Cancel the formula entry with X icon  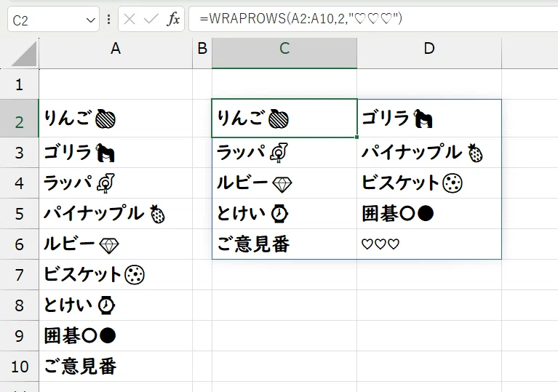129,19
